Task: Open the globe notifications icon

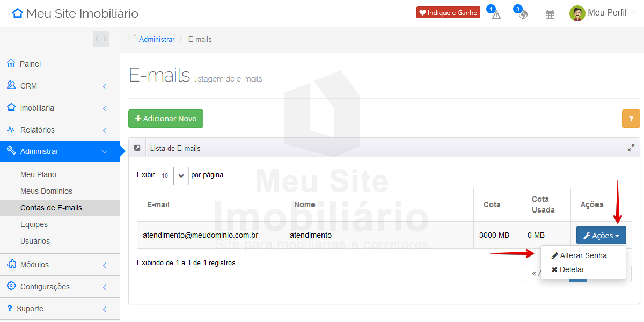Action: (x=523, y=14)
